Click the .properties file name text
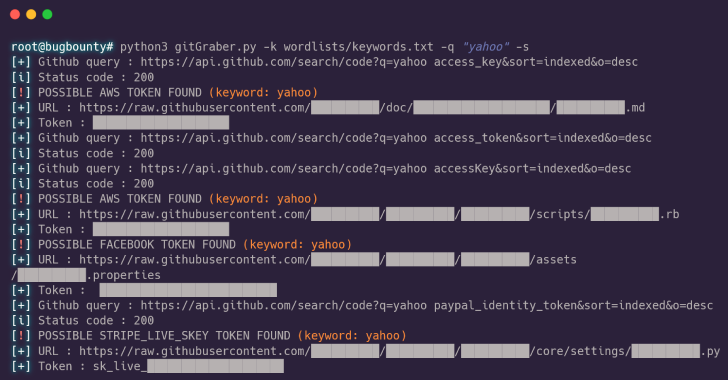The width and height of the screenshot is (728, 380). pyautogui.click(x=124, y=275)
